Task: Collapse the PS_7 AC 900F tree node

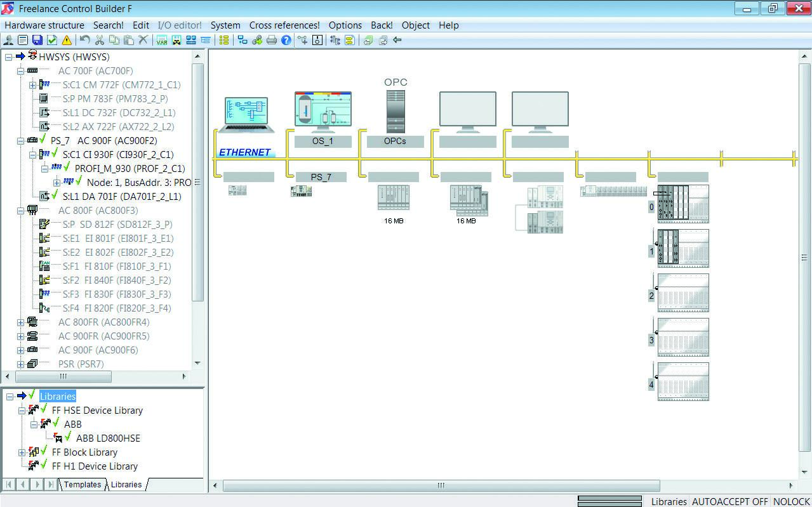Action: click(21, 141)
